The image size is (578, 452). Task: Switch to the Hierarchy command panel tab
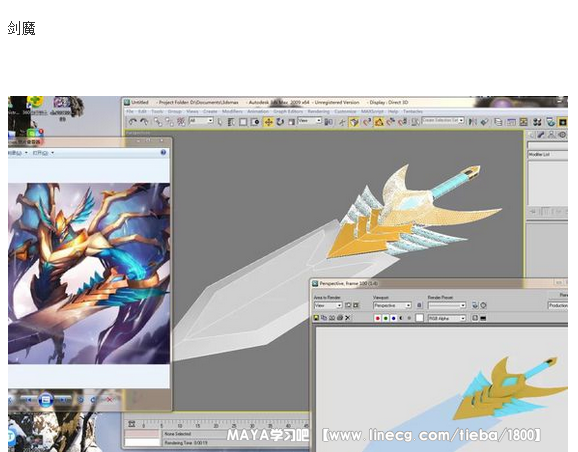[x=551, y=135]
